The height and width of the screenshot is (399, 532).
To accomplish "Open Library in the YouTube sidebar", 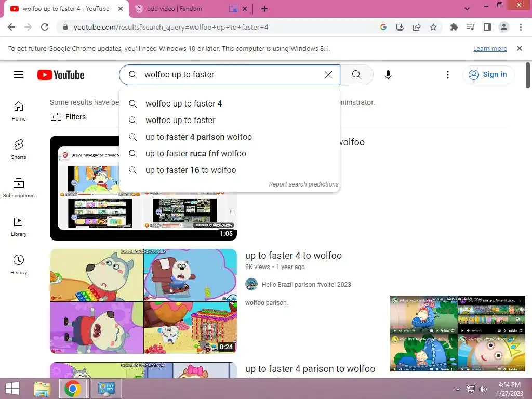I will [19, 226].
